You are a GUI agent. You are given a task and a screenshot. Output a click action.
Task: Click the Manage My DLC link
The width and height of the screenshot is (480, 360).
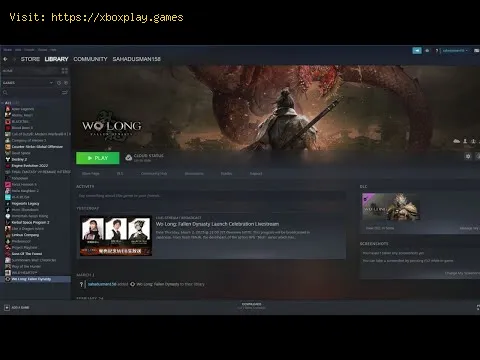(469, 228)
